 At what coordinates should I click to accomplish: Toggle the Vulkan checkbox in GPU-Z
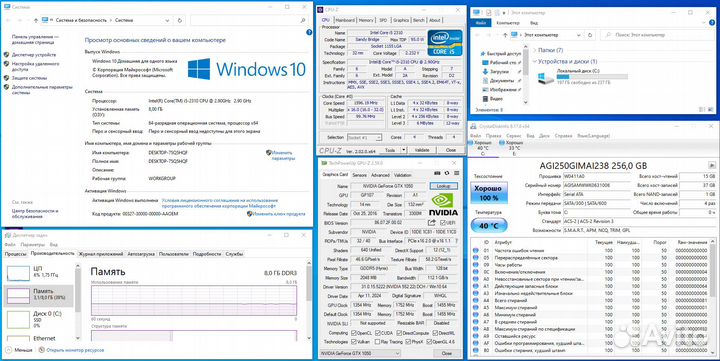[x=354, y=342]
